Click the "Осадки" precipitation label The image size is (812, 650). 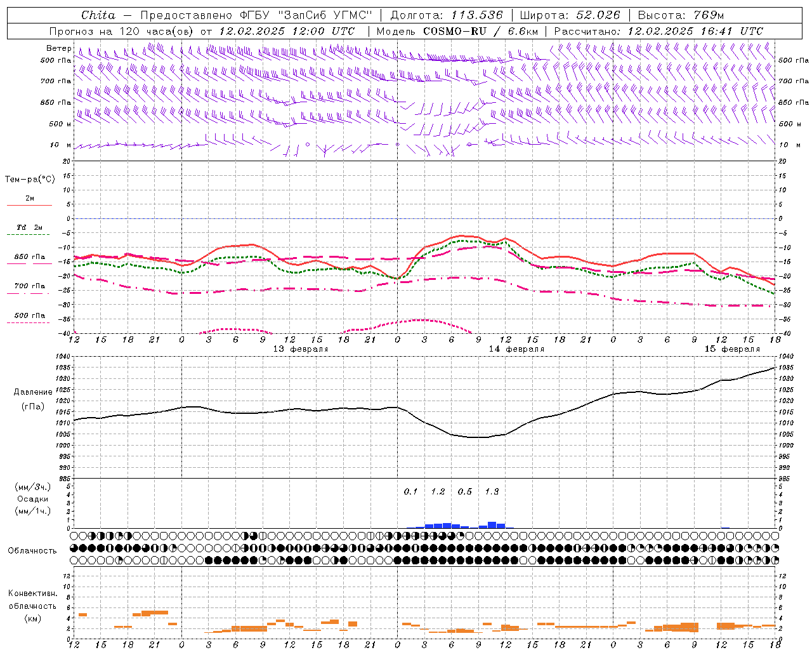(33, 499)
